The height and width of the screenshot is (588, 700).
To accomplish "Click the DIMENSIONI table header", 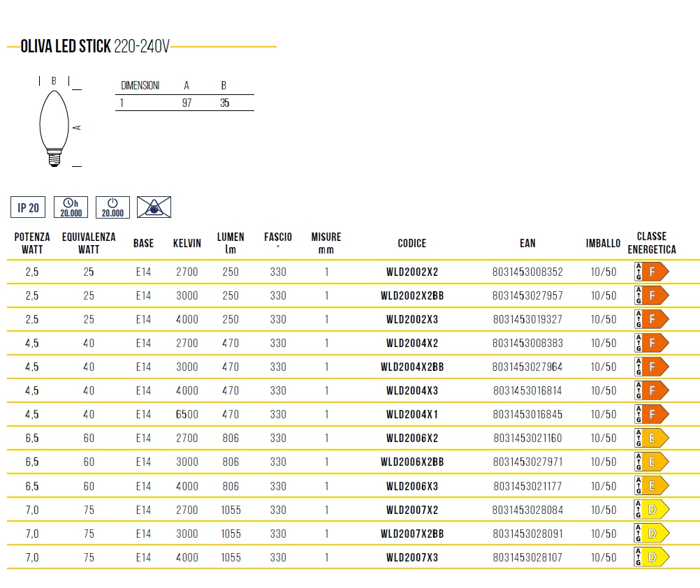I will [140, 86].
